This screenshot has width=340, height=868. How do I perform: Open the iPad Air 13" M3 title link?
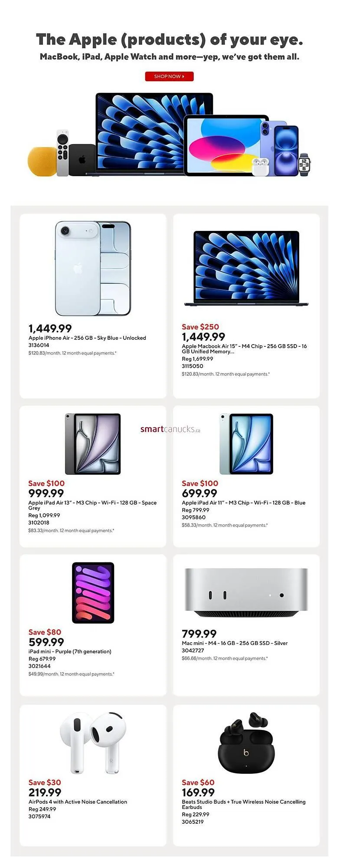coord(92,505)
